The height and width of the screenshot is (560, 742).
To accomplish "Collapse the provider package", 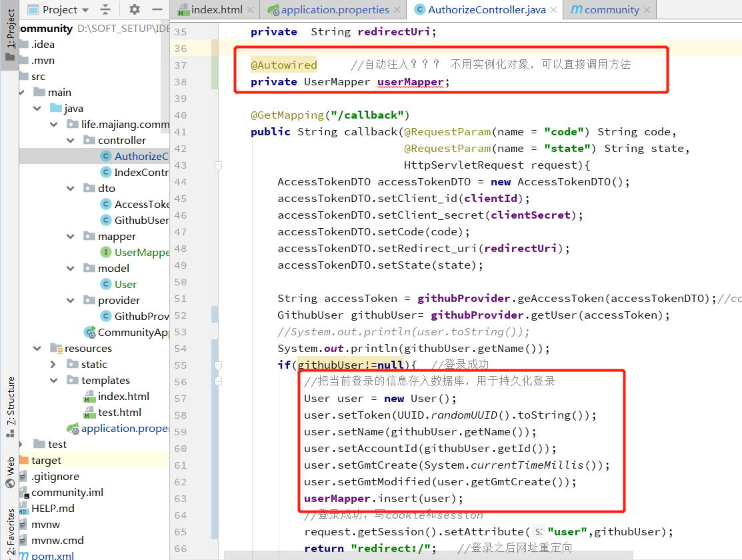I will click(71, 301).
